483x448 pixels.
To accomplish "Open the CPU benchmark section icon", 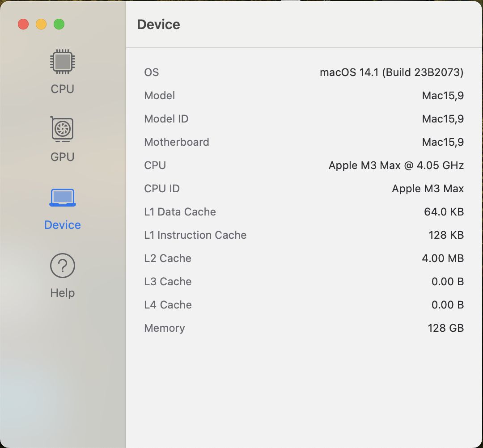I will pos(63,62).
